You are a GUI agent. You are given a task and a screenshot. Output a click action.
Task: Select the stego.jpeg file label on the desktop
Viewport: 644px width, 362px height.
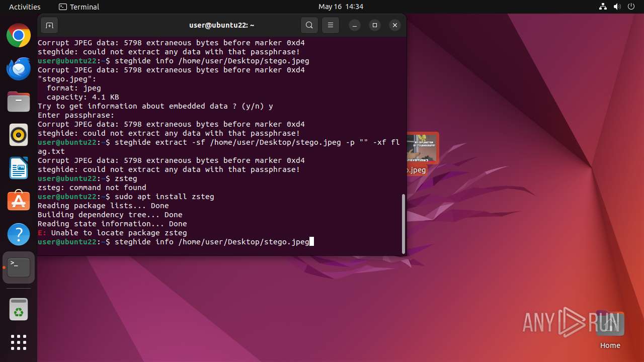coord(417,170)
